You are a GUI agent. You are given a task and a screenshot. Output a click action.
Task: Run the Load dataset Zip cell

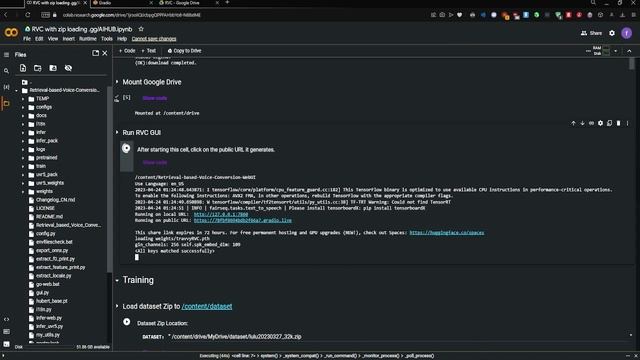(x=127, y=322)
